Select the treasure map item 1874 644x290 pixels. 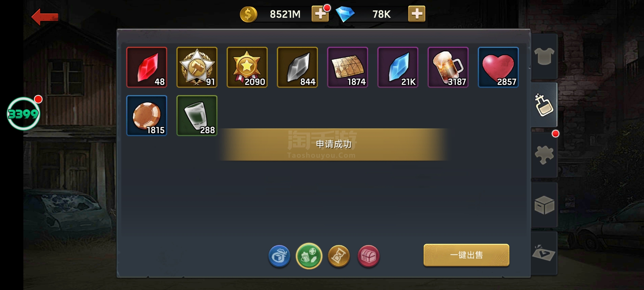[x=347, y=67]
